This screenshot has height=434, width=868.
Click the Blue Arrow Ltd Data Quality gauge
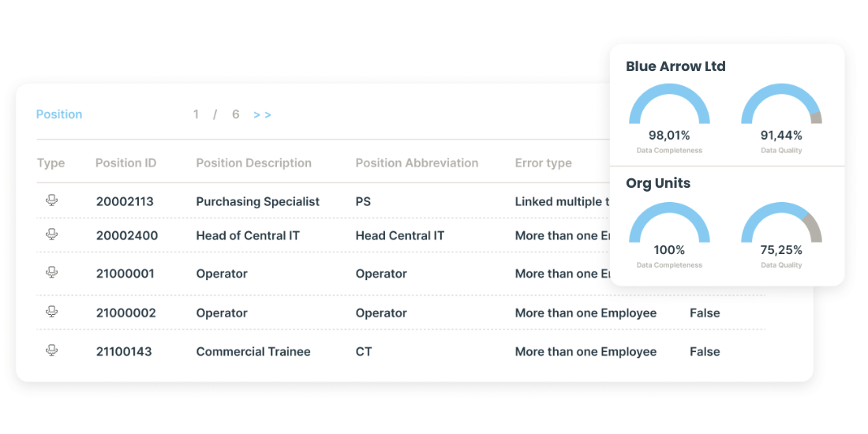click(x=781, y=110)
